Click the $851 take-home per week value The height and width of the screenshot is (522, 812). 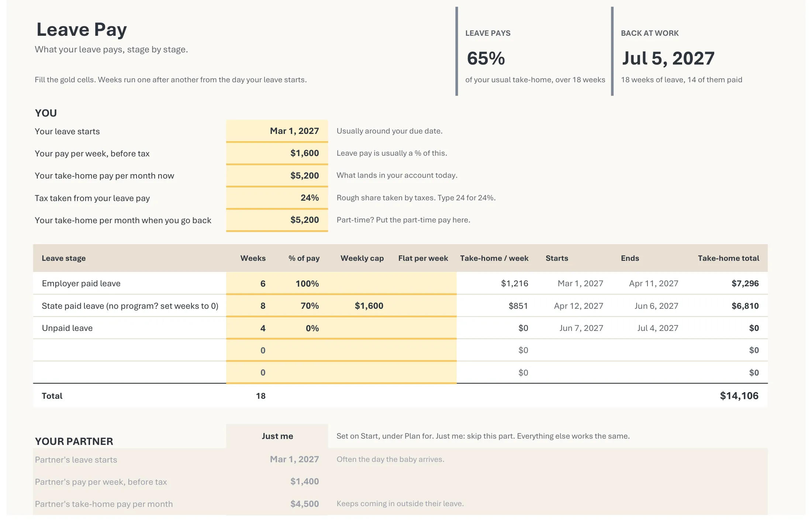click(518, 306)
